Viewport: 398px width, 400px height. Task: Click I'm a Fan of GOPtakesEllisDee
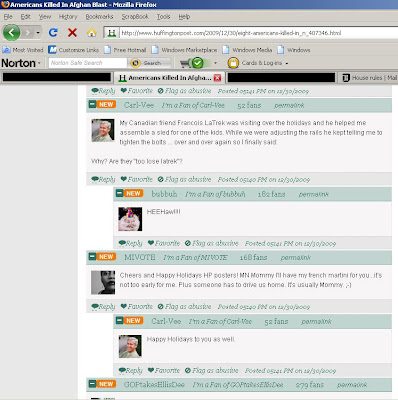coord(238,385)
